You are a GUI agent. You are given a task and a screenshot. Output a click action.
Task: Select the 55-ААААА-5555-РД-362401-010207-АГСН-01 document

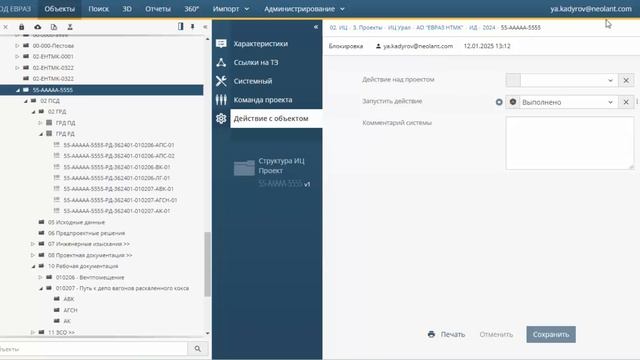(120, 200)
